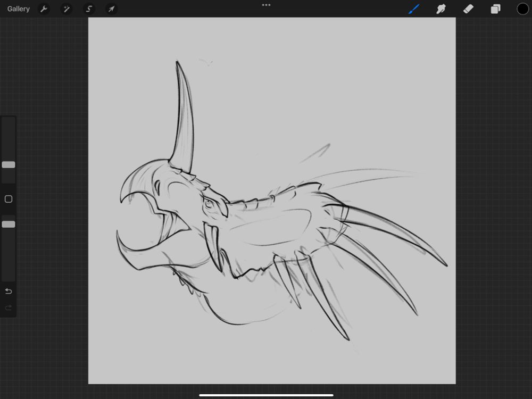
Task: Select the Brush tool
Action: point(414,9)
